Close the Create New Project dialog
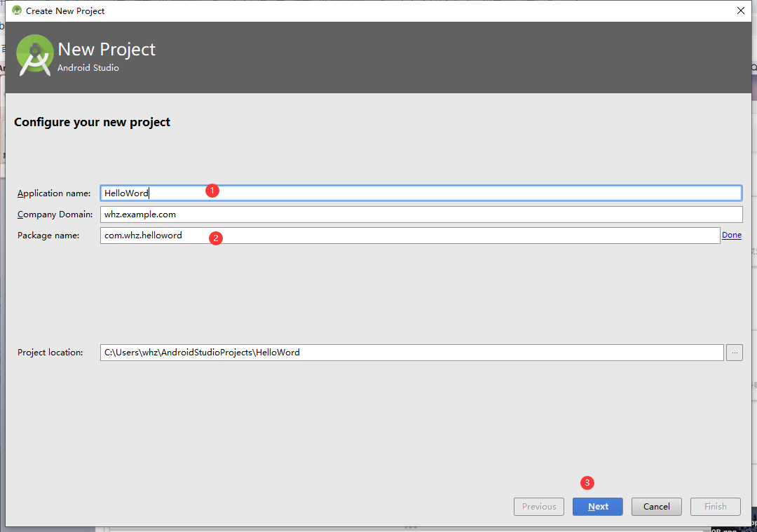757x532 pixels. [741, 11]
